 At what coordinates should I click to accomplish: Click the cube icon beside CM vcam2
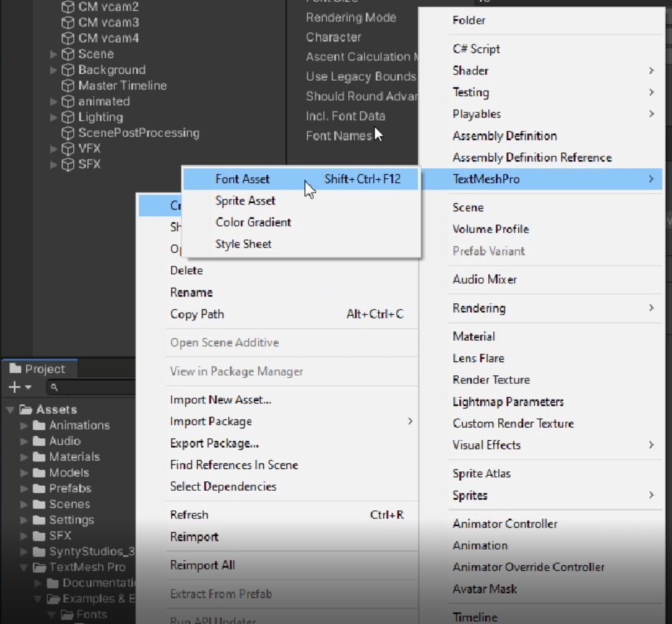tap(68, 8)
